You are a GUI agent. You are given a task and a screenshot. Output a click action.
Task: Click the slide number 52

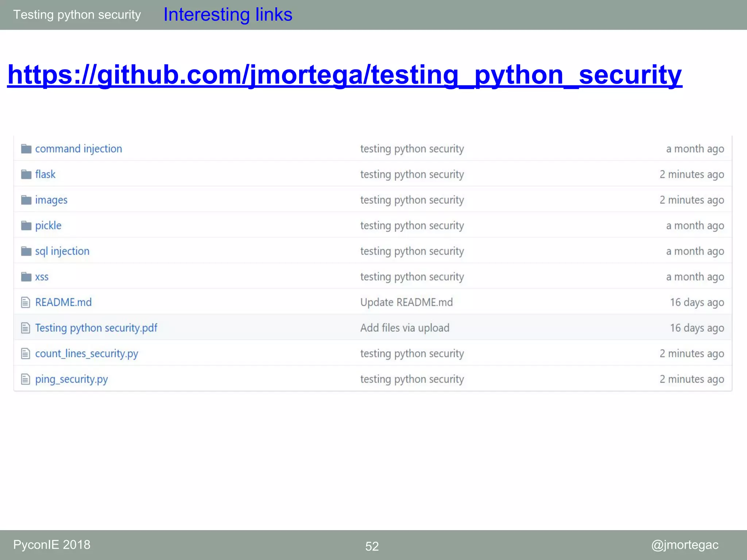point(372,546)
